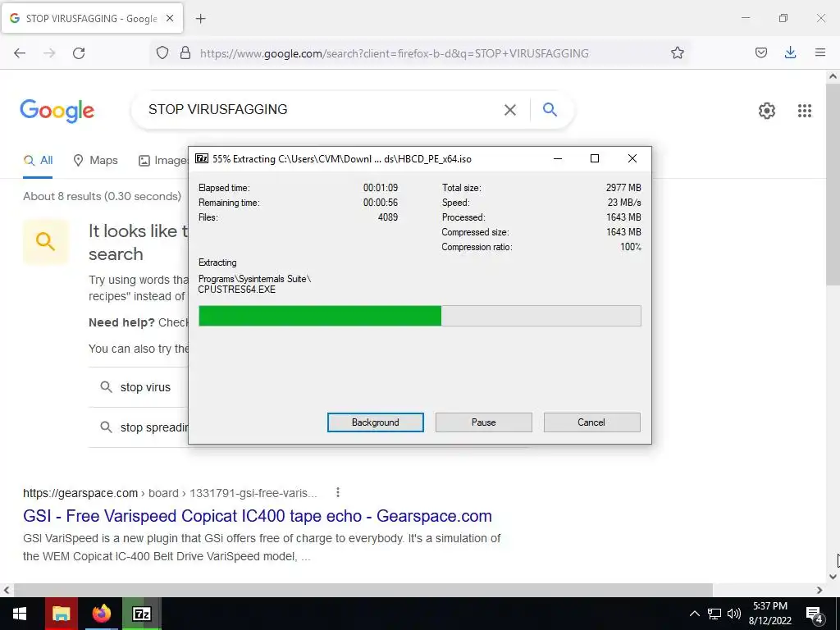The image size is (840, 630).
Task: Go to Google homepage via logo
Action: (57, 111)
